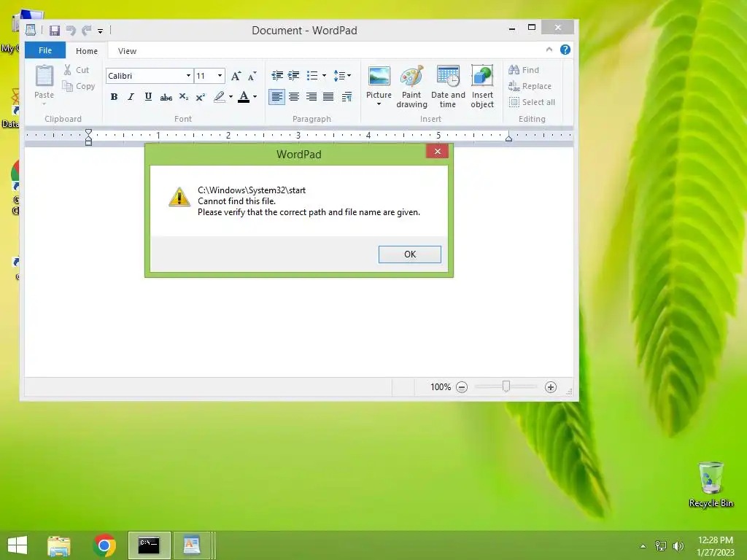
Task: Open Google Chrome from the taskbar
Action: tap(104, 545)
